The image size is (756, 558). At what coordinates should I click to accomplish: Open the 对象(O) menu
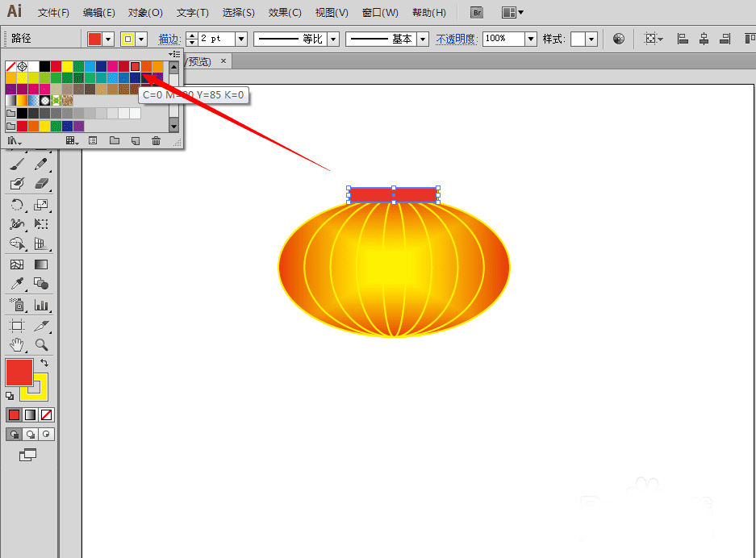(x=145, y=13)
